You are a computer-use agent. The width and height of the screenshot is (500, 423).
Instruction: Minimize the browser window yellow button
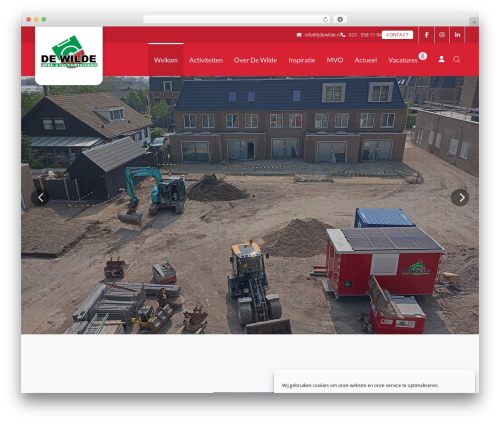[36, 19]
